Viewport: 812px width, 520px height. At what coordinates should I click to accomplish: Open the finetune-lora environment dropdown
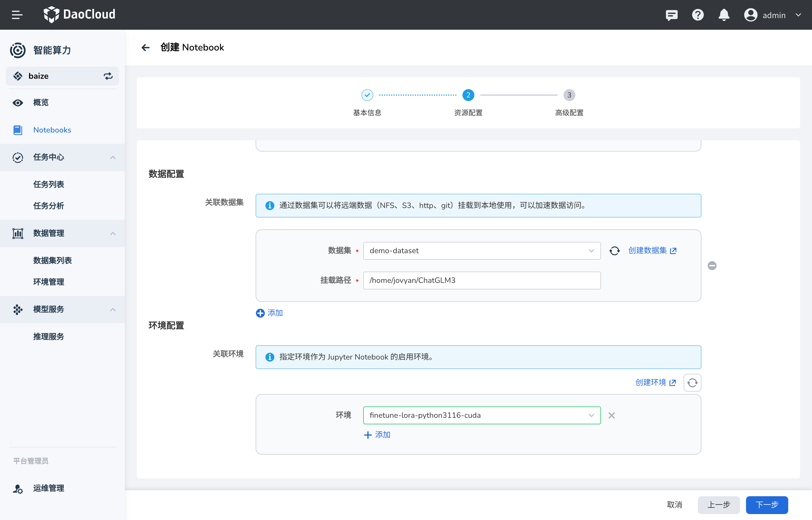[x=482, y=415]
